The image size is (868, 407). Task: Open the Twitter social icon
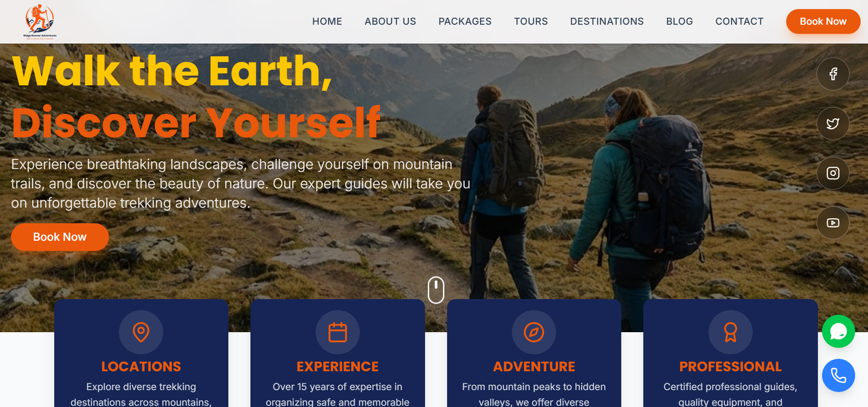833,124
